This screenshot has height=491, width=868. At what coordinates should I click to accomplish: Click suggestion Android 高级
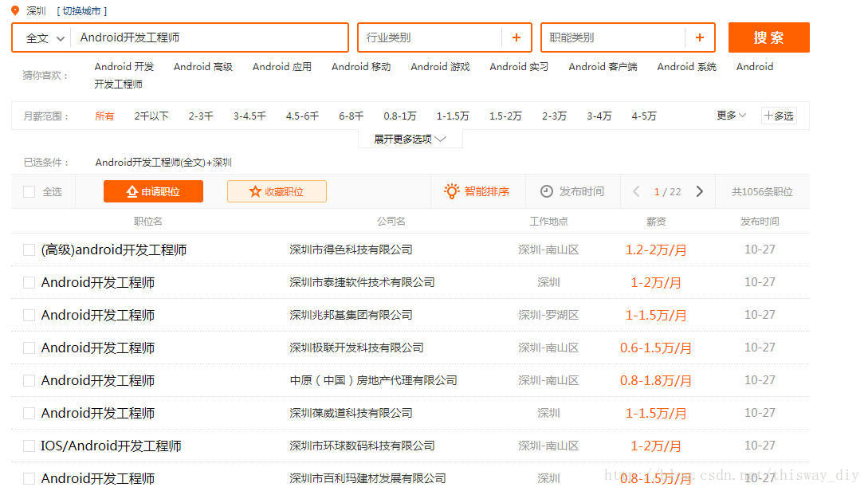(203, 67)
